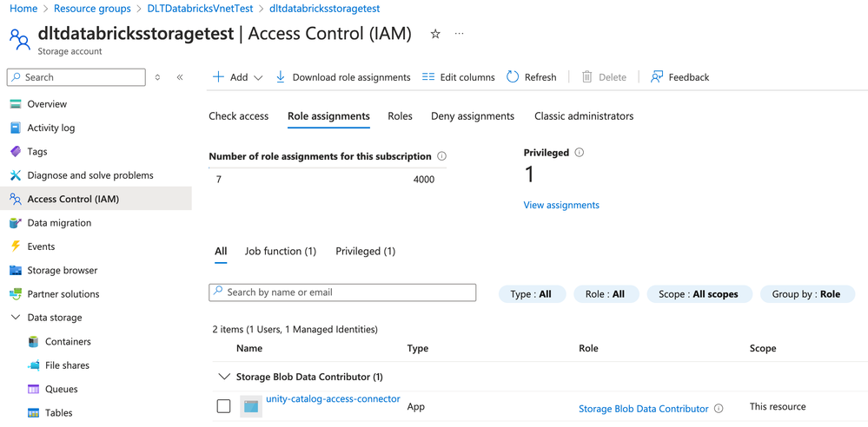Open DLTDatabricksVnetTest breadcrumb
The width and height of the screenshot is (868, 427).
(x=200, y=9)
